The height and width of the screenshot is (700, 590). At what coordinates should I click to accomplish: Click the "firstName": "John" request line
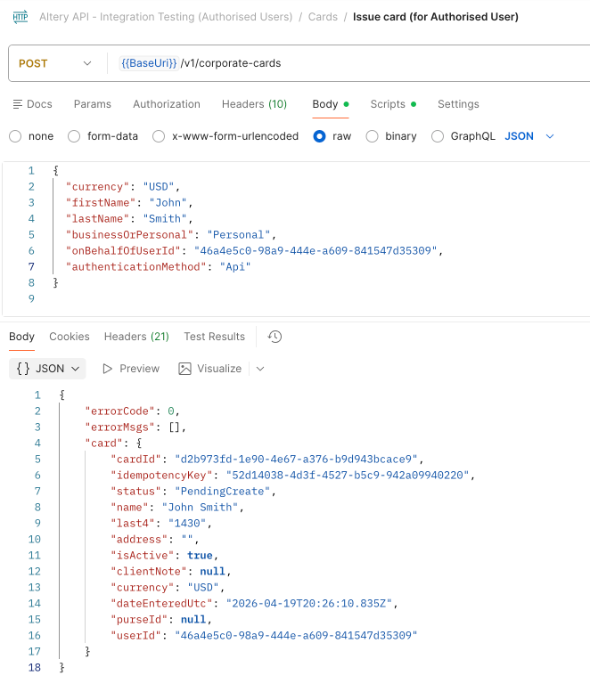[129, 203]
